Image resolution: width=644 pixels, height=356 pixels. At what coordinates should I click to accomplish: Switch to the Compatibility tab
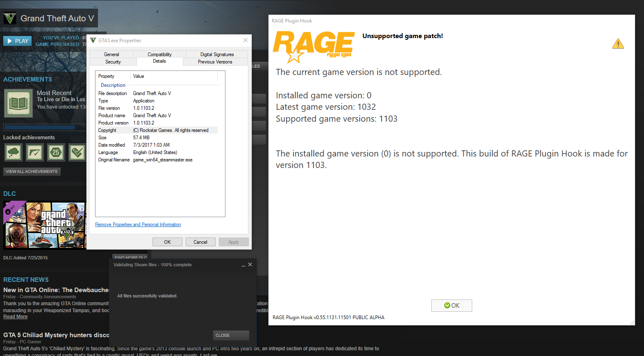pyautogui.click(x=159, y=54)
